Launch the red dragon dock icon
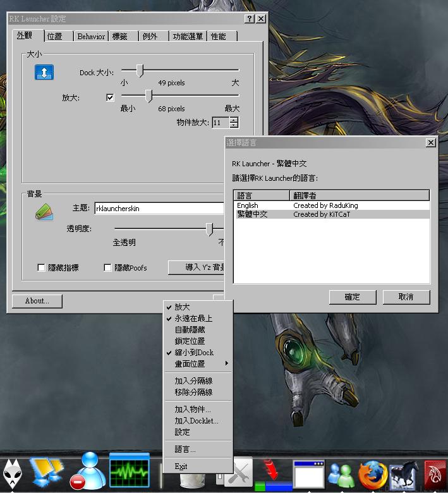 pyautogui.click(x=435, y=475)
